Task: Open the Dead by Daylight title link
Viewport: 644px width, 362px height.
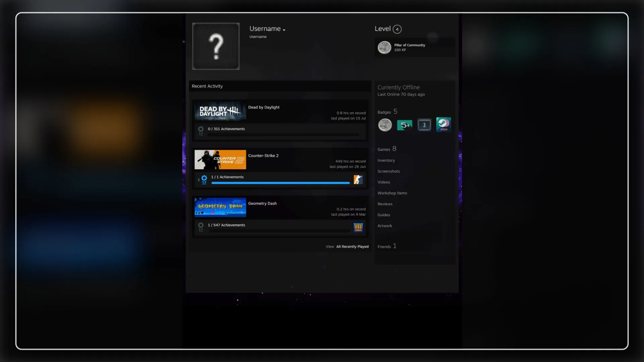Action: point(264,107)
